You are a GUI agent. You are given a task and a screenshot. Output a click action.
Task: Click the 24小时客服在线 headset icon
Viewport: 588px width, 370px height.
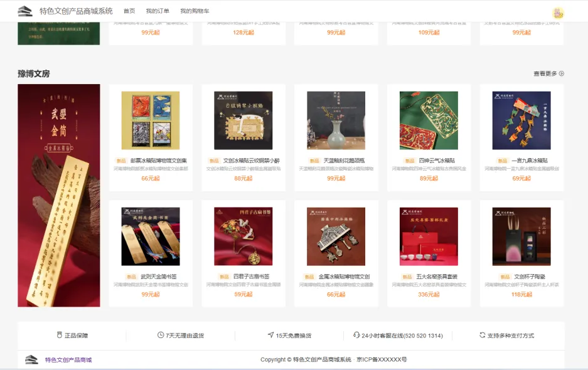tap(356, 335)
